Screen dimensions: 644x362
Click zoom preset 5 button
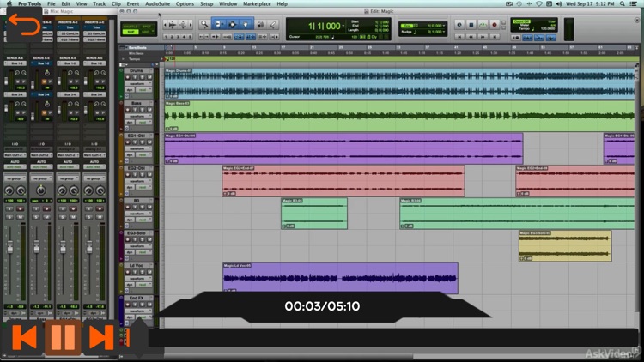pos(190,37)
